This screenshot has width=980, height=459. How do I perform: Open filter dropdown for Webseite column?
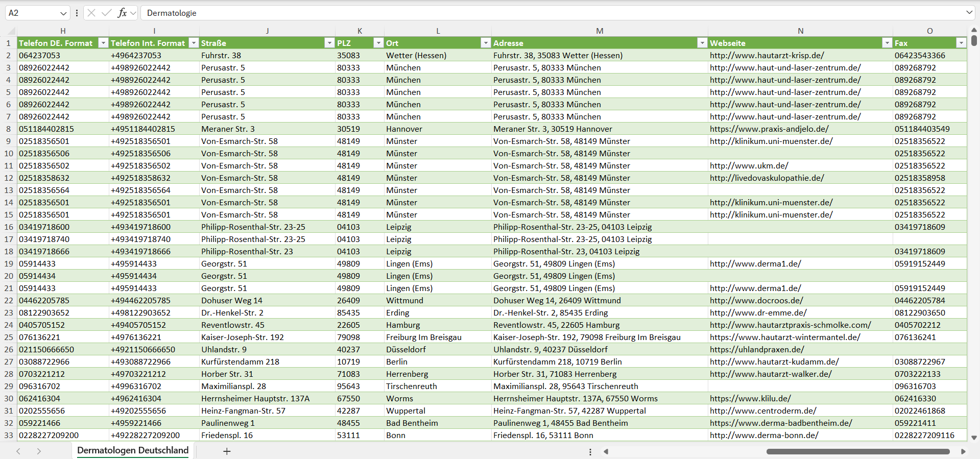coord(887,43)
